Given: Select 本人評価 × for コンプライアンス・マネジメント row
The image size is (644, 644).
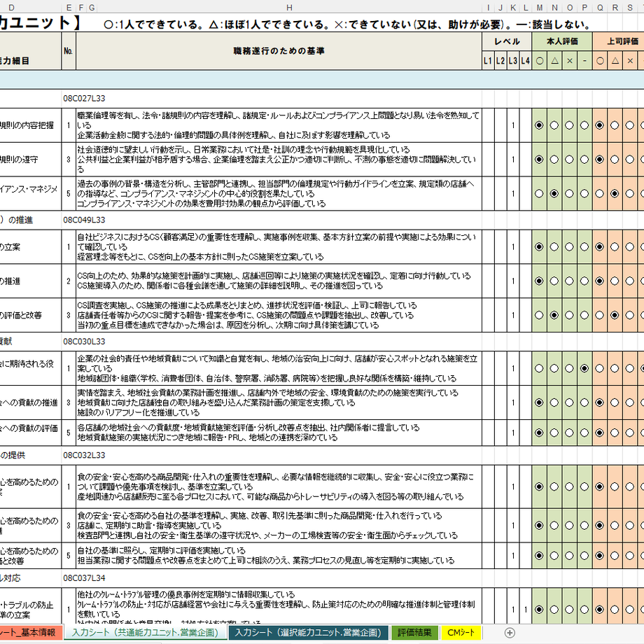Looking at the screenshot, I should coord(569,193).
